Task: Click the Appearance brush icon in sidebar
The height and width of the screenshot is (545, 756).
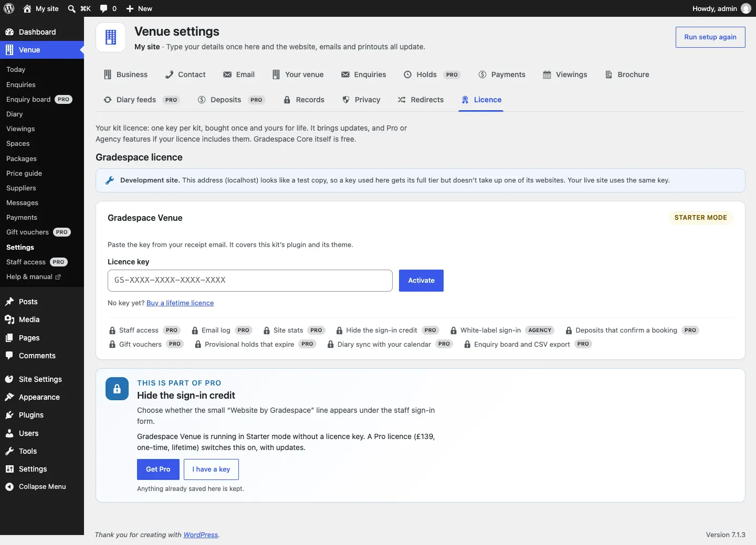Action: coord(9,397)
